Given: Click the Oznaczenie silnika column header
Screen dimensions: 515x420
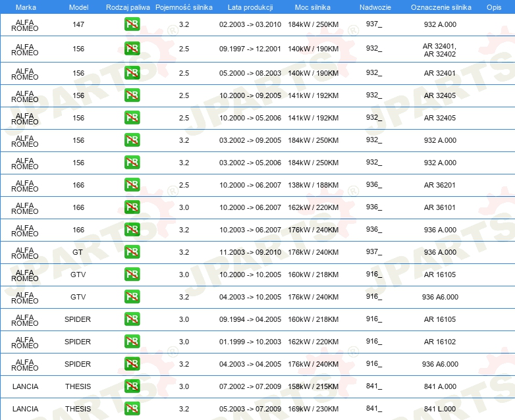Looking at the screenshot, I should (x=441, y=7).
